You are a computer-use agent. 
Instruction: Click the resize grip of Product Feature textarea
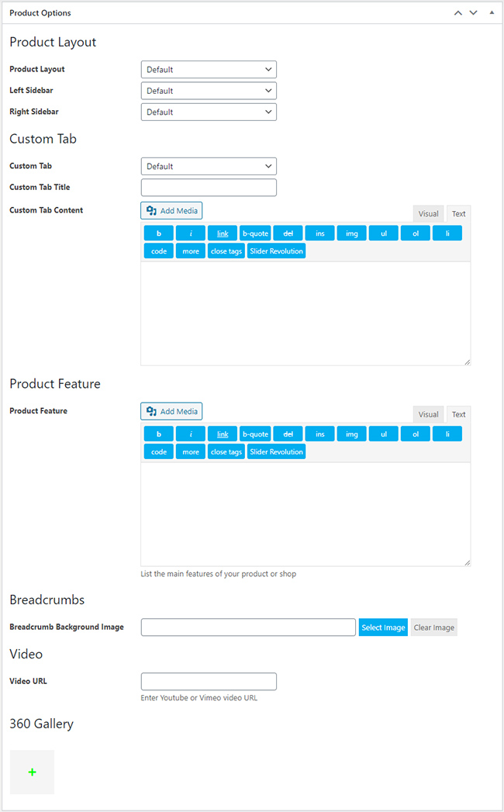click(x=468, y=562)
